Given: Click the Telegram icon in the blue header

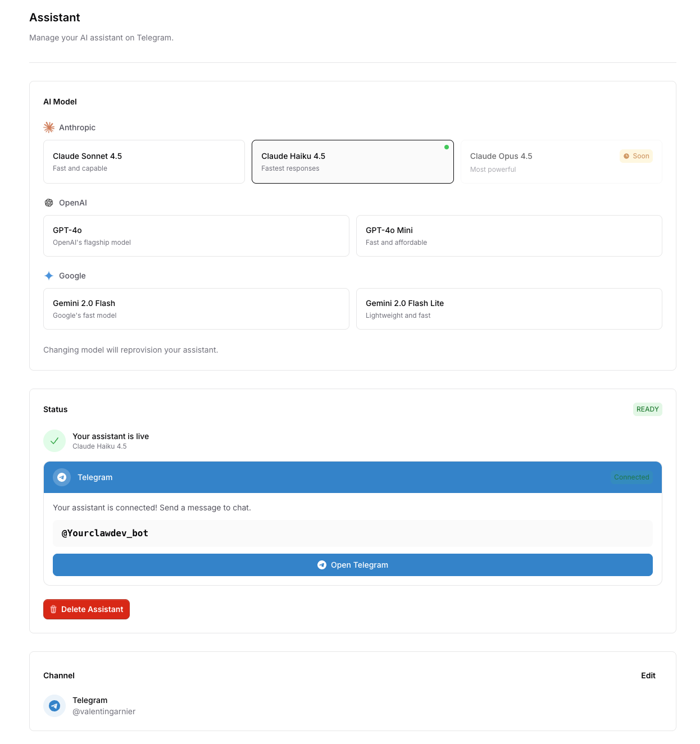Looking at the screenshot, I should click(x=62, y=477).
